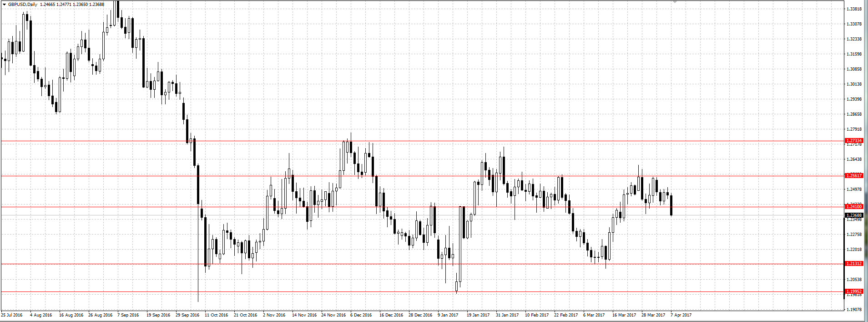Click the 16 Dec 2016 date label
868x322 pixels.
click(x=391, y=315)
